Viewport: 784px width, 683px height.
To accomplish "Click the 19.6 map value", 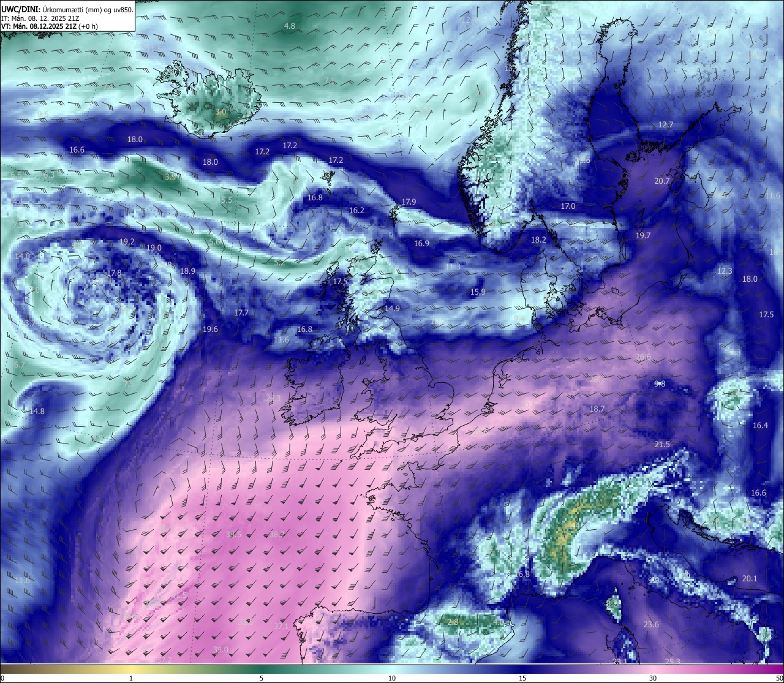I will [210, 330].
